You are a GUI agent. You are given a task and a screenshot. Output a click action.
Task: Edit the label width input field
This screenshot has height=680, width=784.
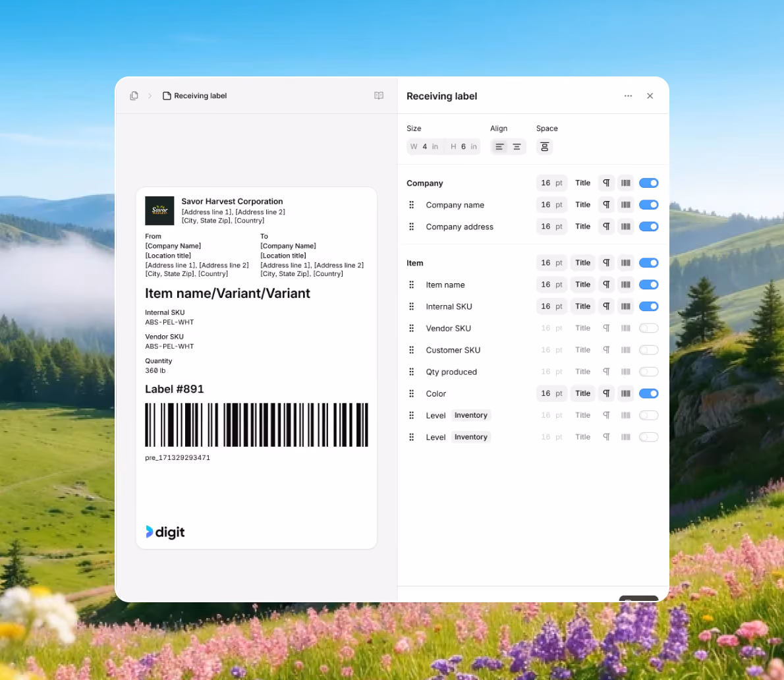424,146
